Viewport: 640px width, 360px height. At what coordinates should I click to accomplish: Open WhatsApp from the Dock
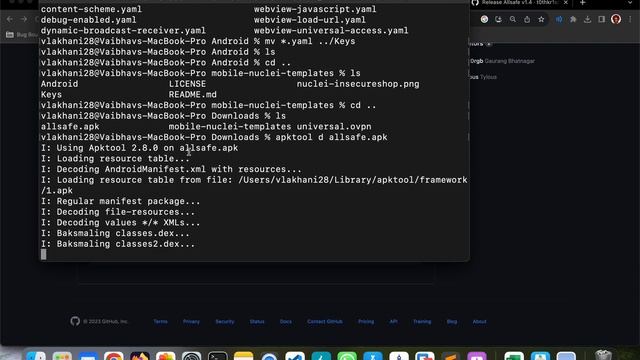tap(347, 356)
